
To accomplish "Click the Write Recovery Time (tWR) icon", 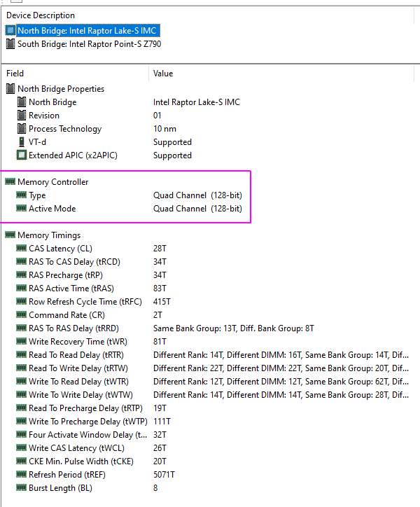I will click(x=21, y=341).
